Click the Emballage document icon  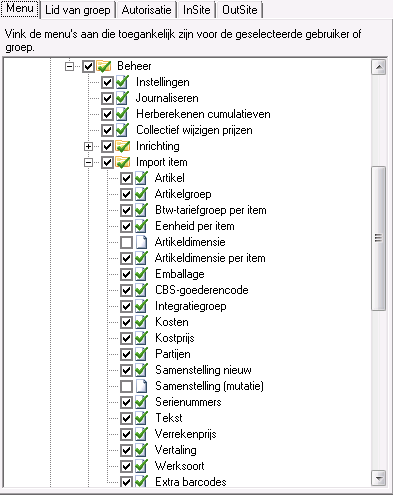(x=141, y=274)
